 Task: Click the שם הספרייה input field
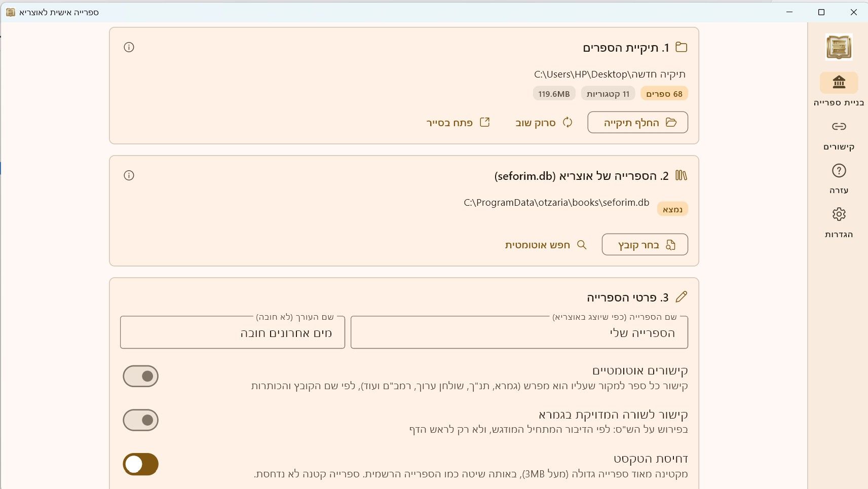coord(519,332)
